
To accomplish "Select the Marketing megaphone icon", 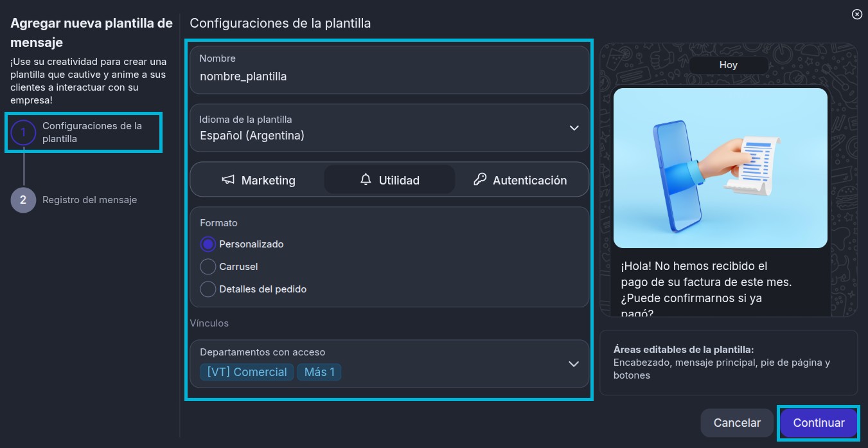I will point(228,180).
